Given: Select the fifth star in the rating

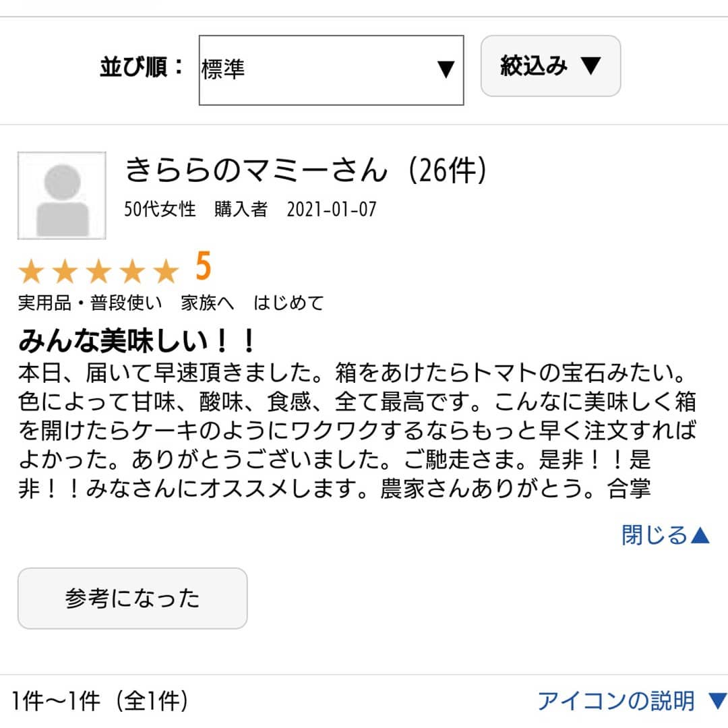Looking at the screenshot, I should click(x=166, y=270).
